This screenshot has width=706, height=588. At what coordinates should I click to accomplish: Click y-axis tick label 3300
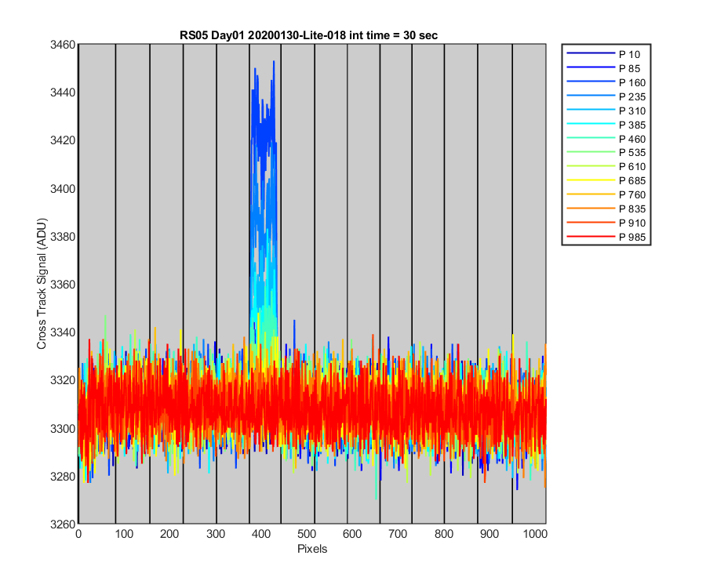[63, 428]
